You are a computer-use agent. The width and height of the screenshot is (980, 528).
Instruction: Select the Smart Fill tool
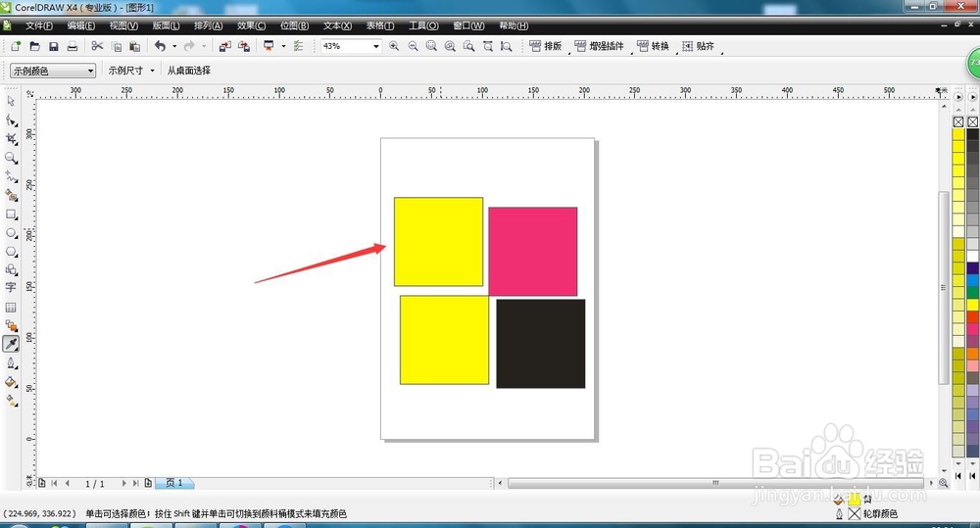point(11,196)
